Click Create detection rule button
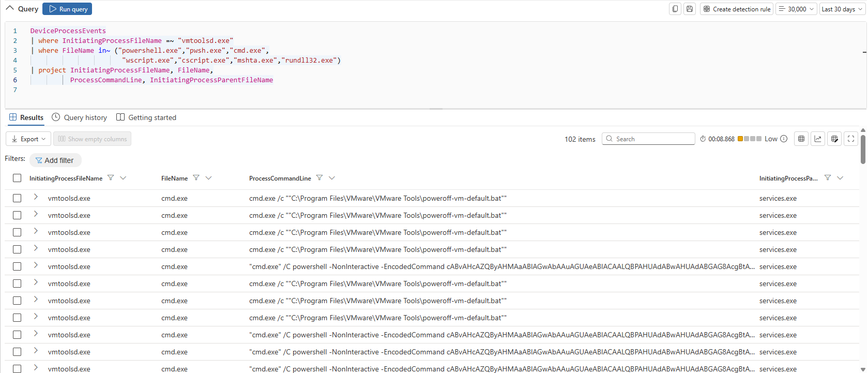868x373 pixels. click(x=737, y=9)
